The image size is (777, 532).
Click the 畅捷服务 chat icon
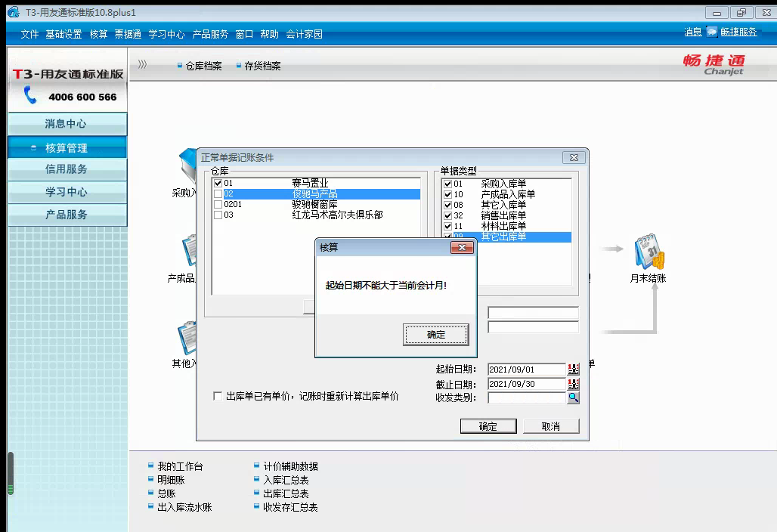click(711, 32)
